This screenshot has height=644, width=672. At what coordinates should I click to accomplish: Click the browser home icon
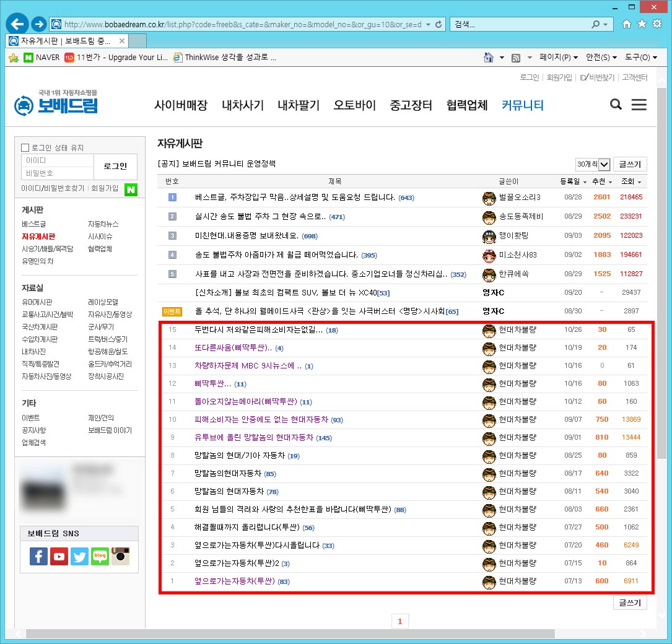[627, 24]
